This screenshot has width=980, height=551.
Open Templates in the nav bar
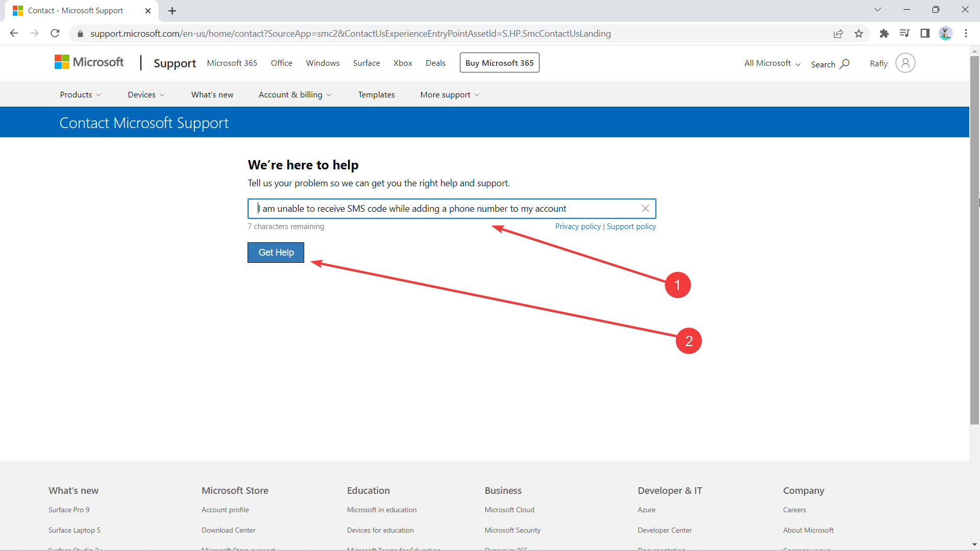pyautogui.click(x=377, y=95)
